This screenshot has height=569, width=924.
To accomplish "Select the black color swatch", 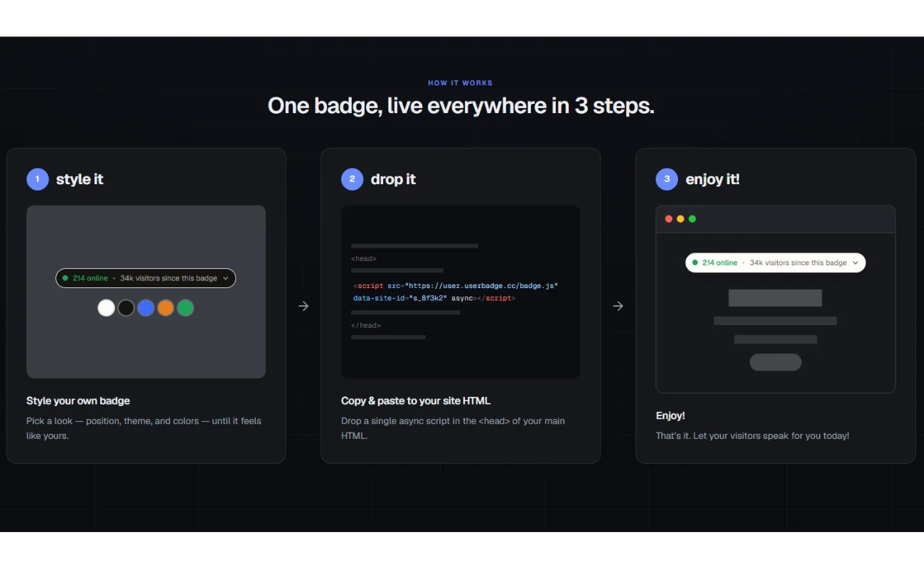I will [126, 308].
